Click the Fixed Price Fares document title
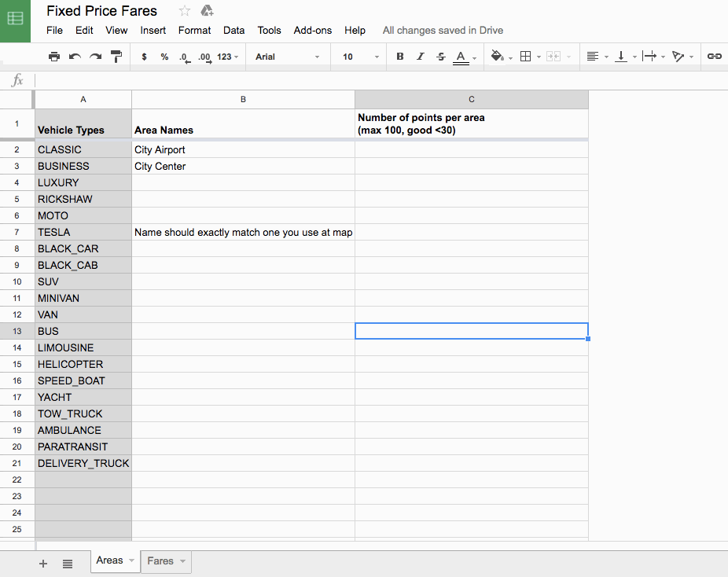728x577 pixels. 101,11
